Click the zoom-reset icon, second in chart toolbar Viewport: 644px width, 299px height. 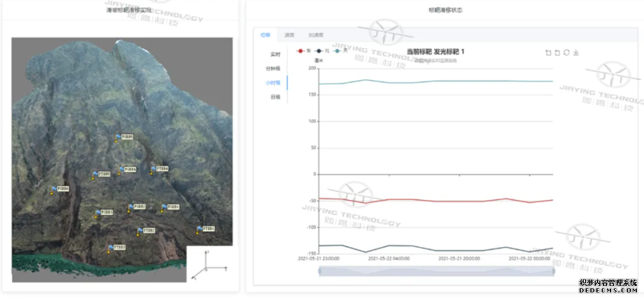[x=558, y=52]
